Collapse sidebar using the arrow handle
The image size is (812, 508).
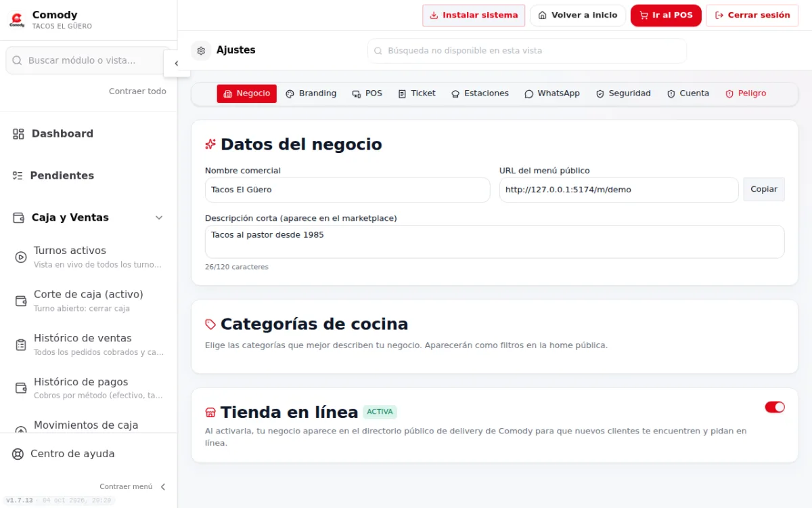[176, 64]
